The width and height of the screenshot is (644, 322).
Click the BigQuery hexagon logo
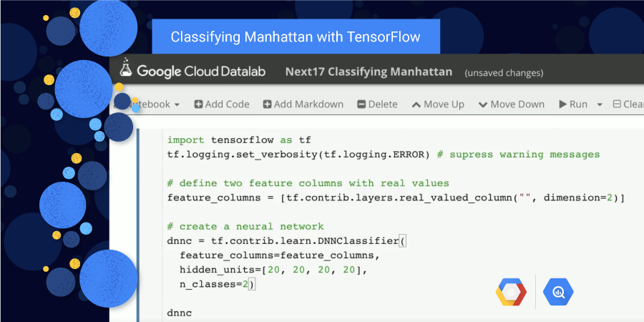tap(558, 292)
